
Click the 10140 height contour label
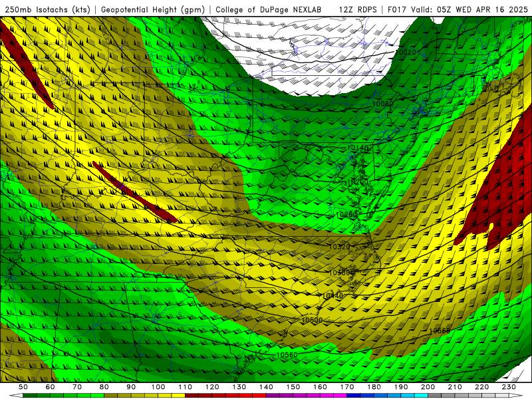[358, 148]
